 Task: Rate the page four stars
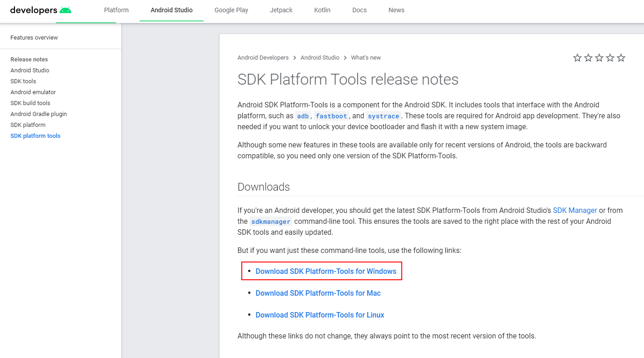pyautogui.click(x=610, y=58)
